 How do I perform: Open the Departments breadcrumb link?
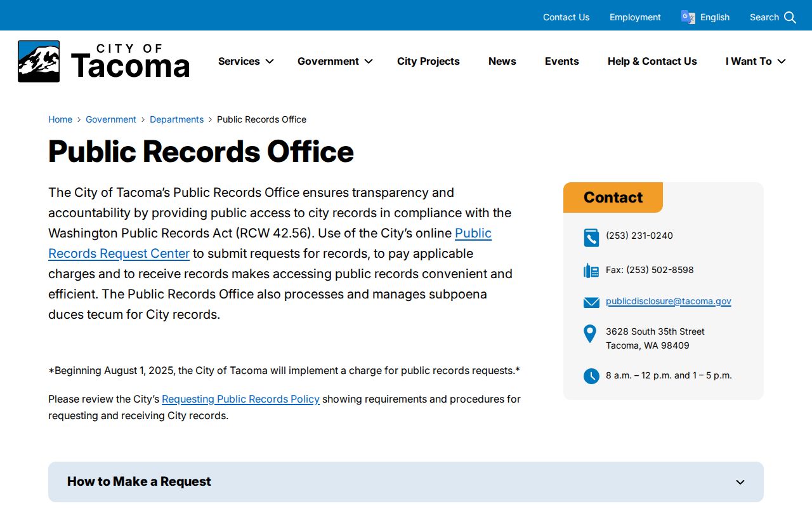click(x=177, y=119)
